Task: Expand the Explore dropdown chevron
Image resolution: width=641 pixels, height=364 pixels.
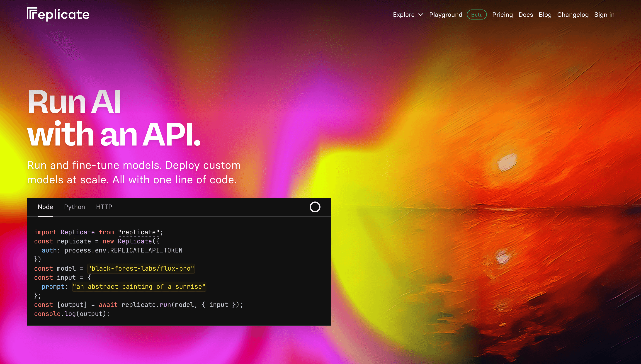Action: click(x=421, y=15)
